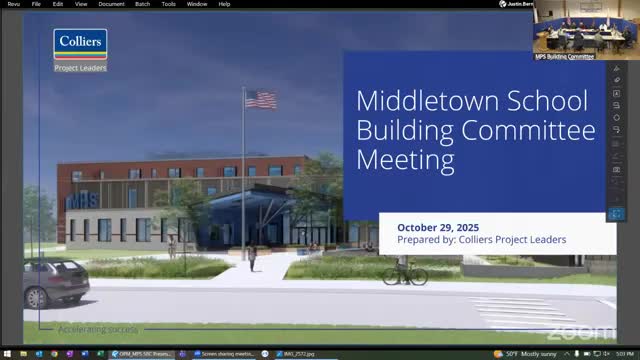Open the Batch menu

(142, 4)
